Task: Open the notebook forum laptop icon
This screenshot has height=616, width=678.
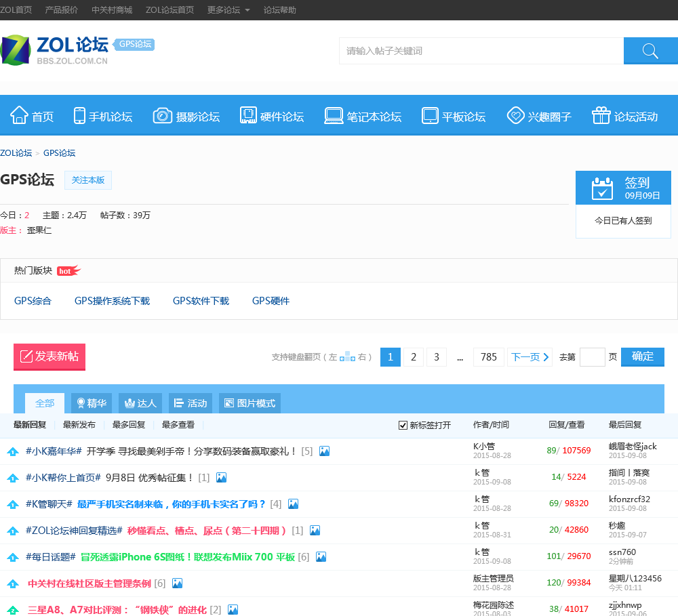Action: 334,116
